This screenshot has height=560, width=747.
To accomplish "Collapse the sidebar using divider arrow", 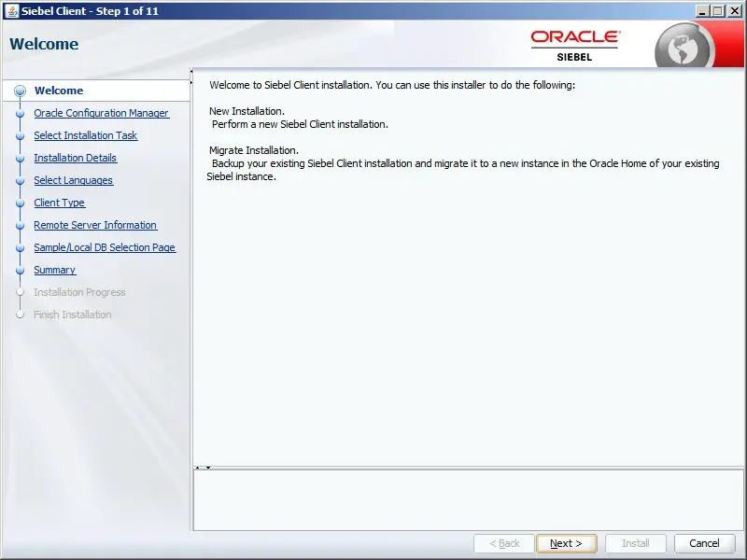I will 191,72.
